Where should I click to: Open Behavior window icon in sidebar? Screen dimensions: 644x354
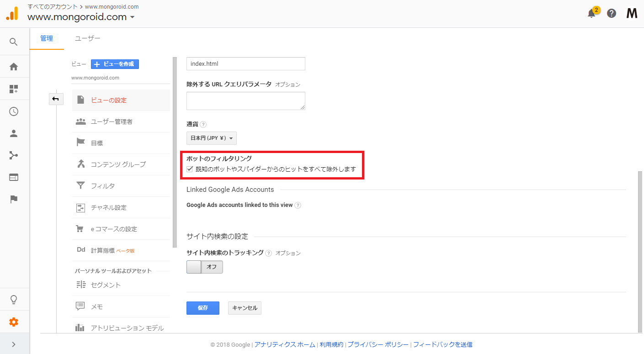pos(14,177)
